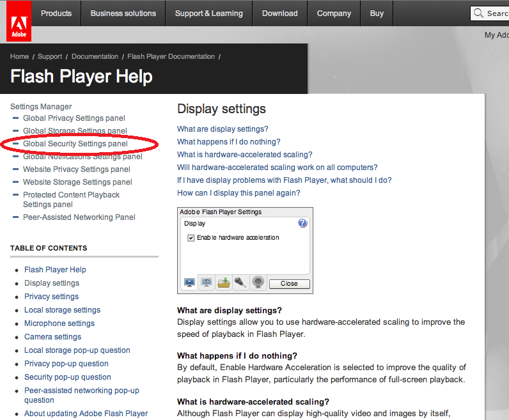Viewport: 509px width, 420px height.
Task: Open Global Privacy Settings panel link
Action: pyautogui.click(x=74, y=118)
